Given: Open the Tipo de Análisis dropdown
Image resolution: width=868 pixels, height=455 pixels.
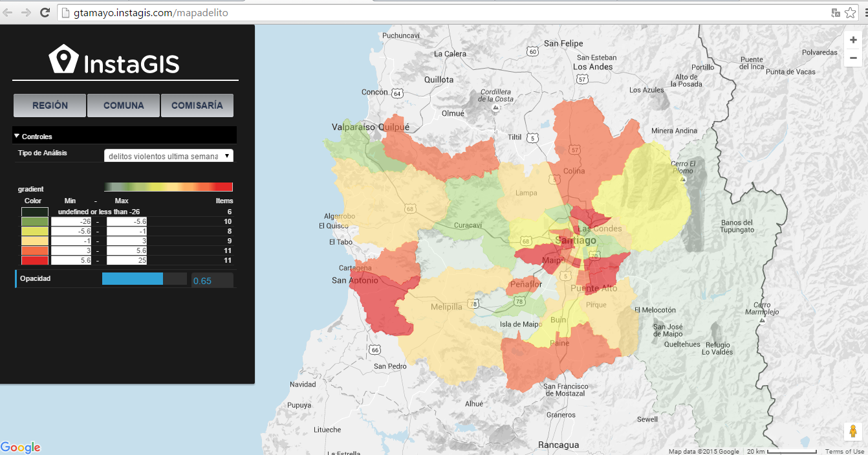Looking at the screenshot, I should pos(168,156).
